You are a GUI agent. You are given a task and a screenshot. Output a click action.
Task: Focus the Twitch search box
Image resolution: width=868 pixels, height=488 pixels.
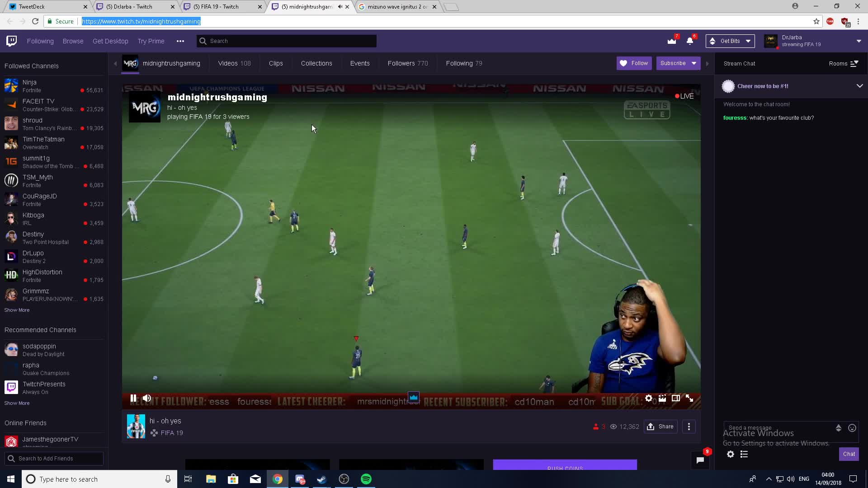287,41
